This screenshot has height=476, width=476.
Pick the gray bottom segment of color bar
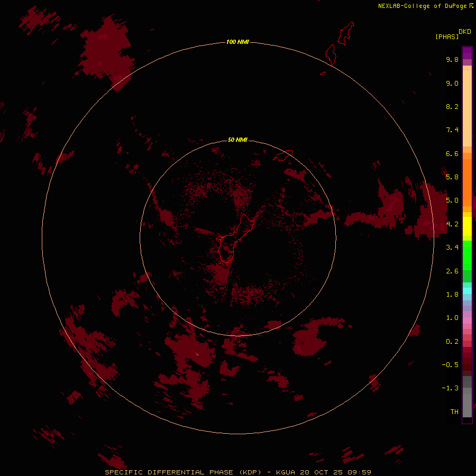pyautogui.click(x=467, y=405)
